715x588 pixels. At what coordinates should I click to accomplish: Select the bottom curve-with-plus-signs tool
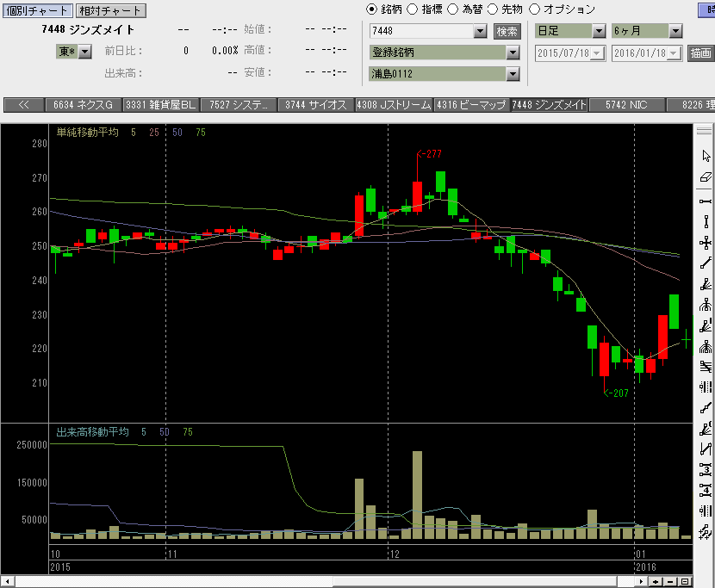pos(706,531)
